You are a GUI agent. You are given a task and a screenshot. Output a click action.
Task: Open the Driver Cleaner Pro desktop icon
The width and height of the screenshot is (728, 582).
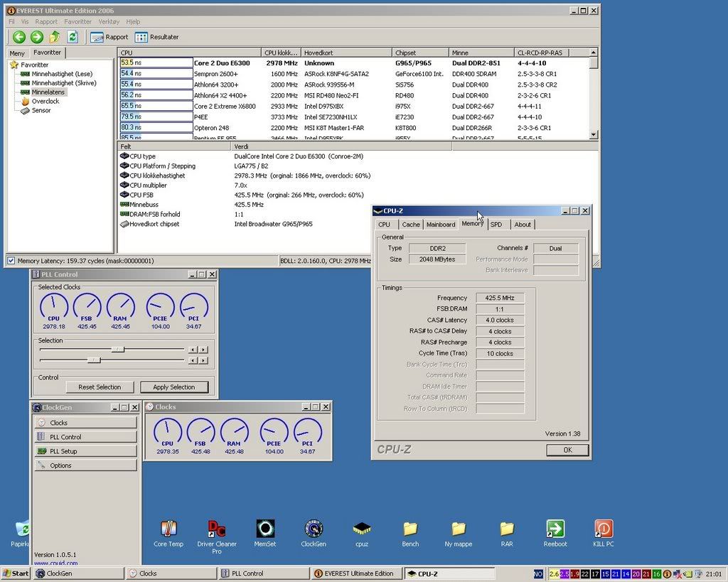coord(217,537)
